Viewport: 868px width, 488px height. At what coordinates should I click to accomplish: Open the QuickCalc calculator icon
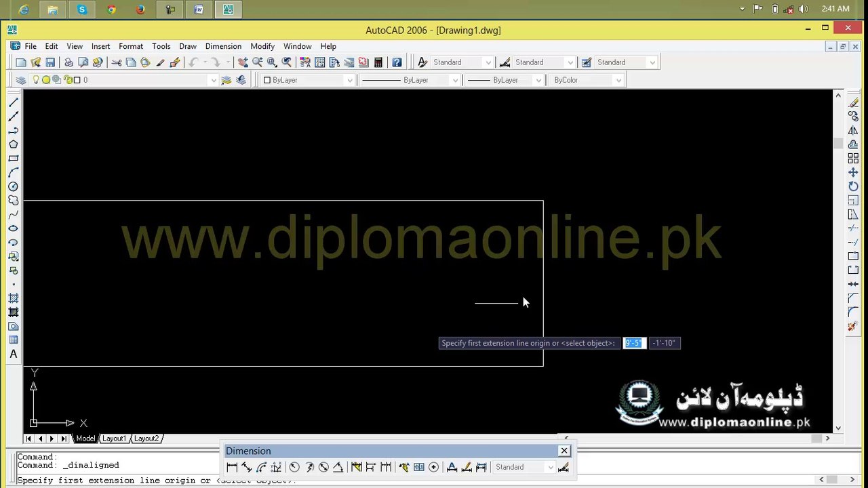tap(378, 62)
